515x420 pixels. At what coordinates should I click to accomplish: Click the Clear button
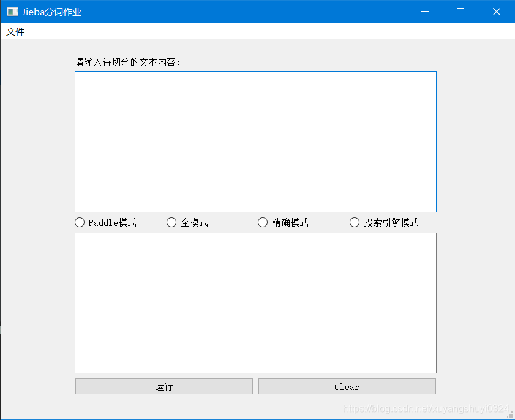point(347,386)
